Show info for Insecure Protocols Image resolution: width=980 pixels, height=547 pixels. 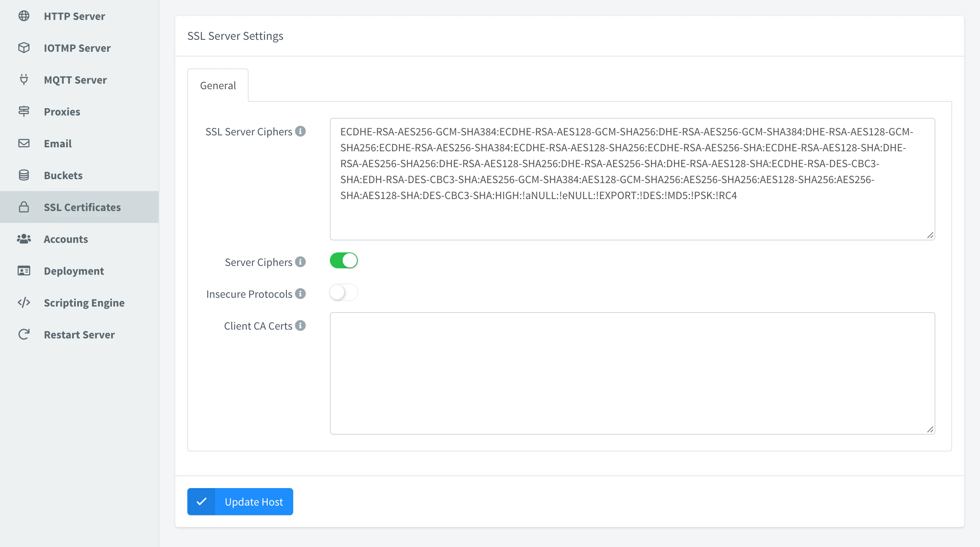pyautogui.click(x=300, y=294)
